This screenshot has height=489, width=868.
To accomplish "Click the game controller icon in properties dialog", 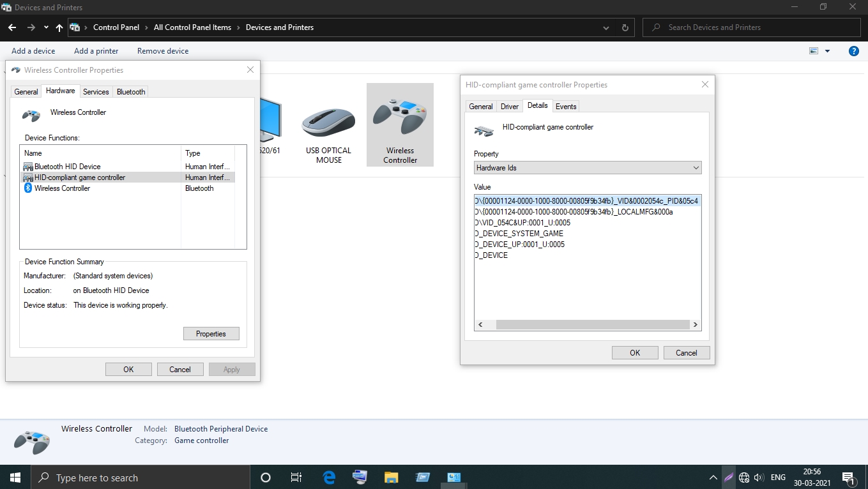I will click(483, 130).
